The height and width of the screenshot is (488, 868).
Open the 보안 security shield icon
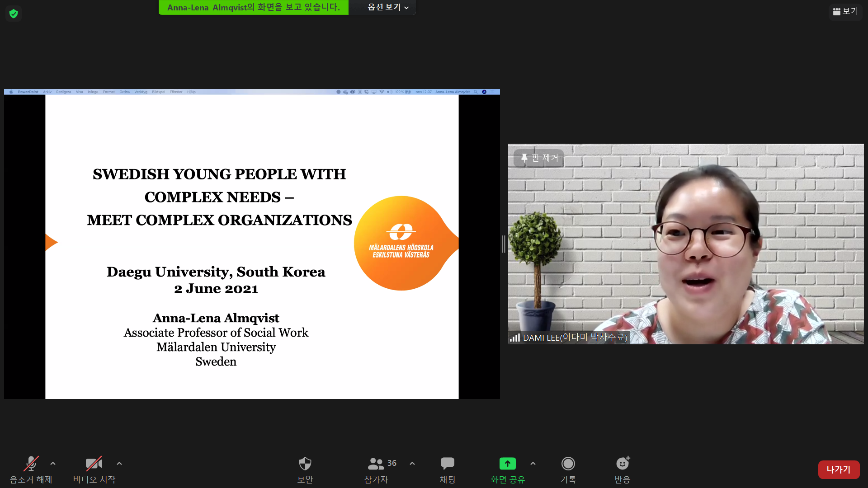coord(305,469)
